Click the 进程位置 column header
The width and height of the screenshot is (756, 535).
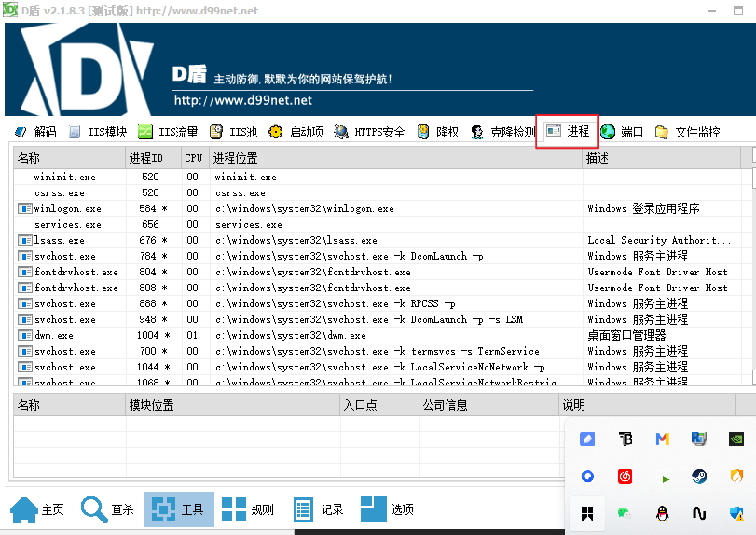pos(396,158)
